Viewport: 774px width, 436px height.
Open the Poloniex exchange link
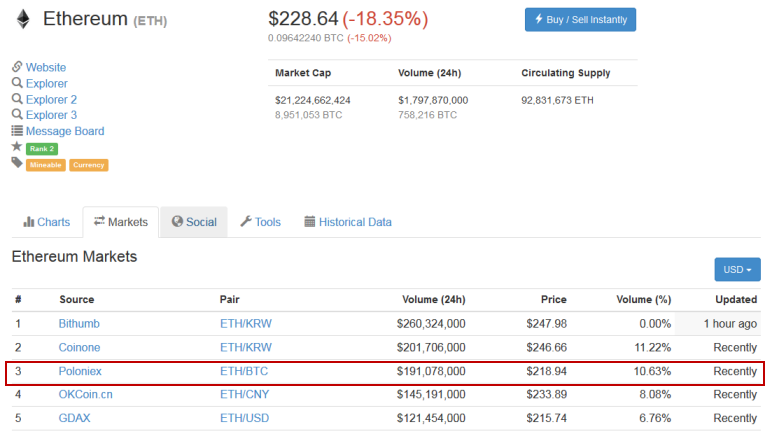click(x=80, y=371)
